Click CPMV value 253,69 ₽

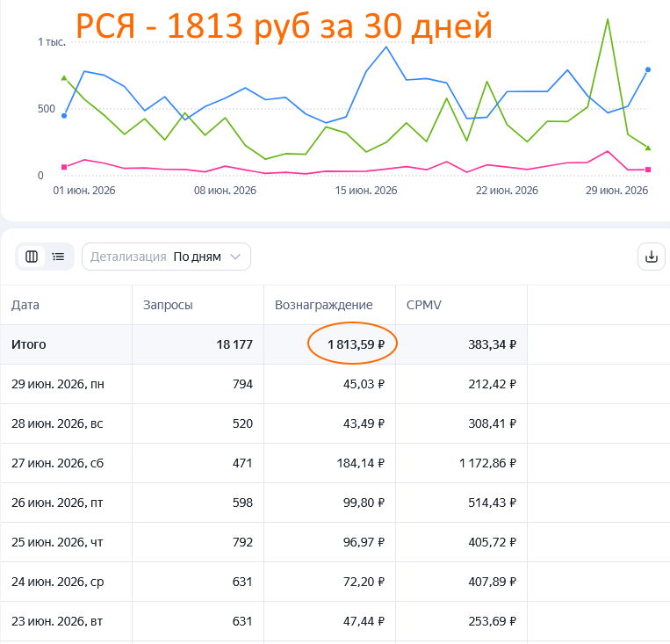click(x=493, y=621)
